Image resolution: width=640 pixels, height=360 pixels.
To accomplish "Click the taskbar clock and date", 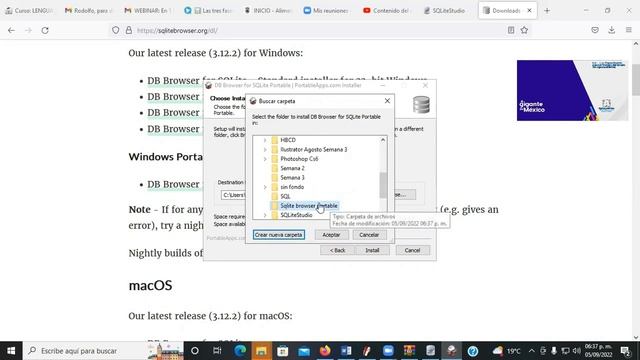I will tap(598, 351).
